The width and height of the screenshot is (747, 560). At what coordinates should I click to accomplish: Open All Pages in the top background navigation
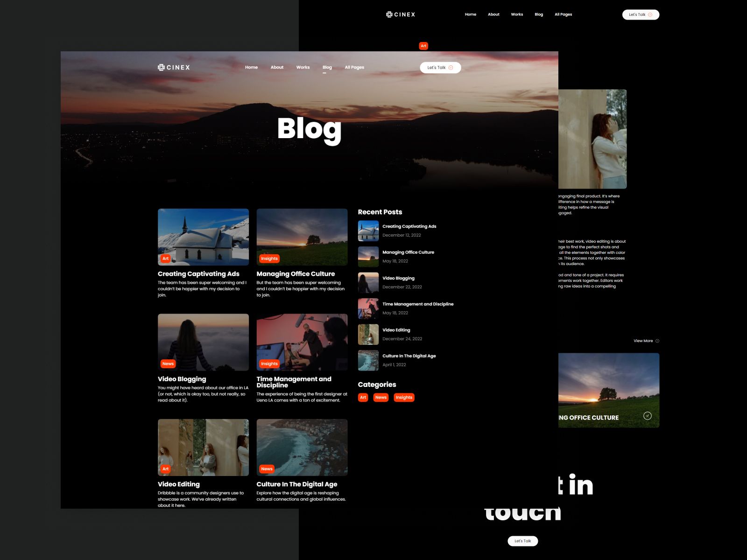coord(563,14)
